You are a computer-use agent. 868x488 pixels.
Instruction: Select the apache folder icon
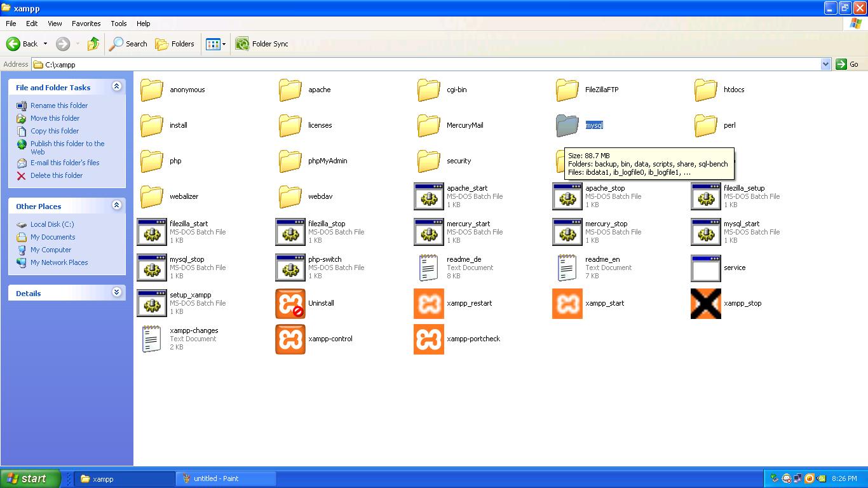click(x=290, y=90)
